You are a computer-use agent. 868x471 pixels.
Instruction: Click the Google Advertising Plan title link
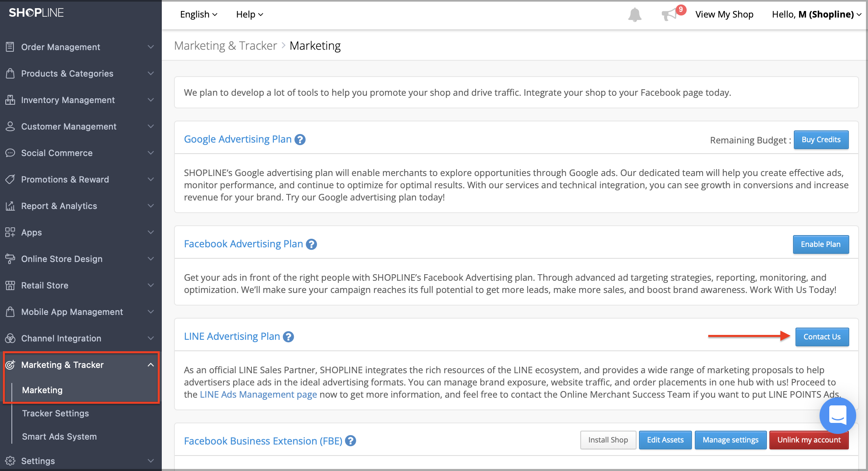pyautogui.click(x=238, y=139)
